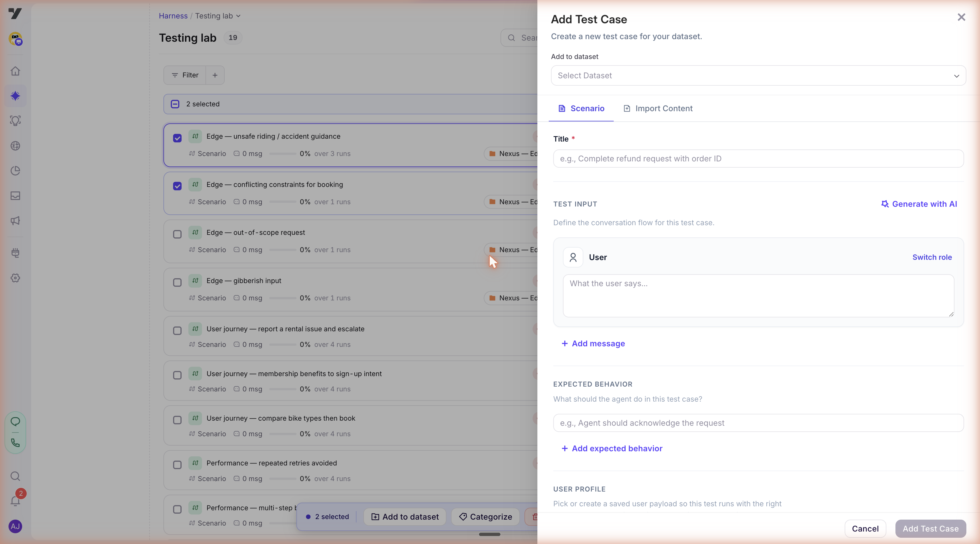Click the Generate with AI sparkle icon
The height and width of the screenshot is (544, 980).
coord(885,204)
